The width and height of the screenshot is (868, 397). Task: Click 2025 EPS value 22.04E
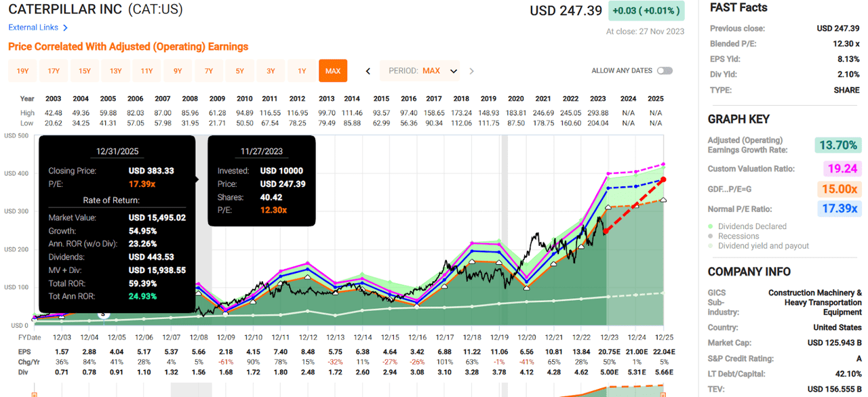pyautogui.click(x=664, y=352)
